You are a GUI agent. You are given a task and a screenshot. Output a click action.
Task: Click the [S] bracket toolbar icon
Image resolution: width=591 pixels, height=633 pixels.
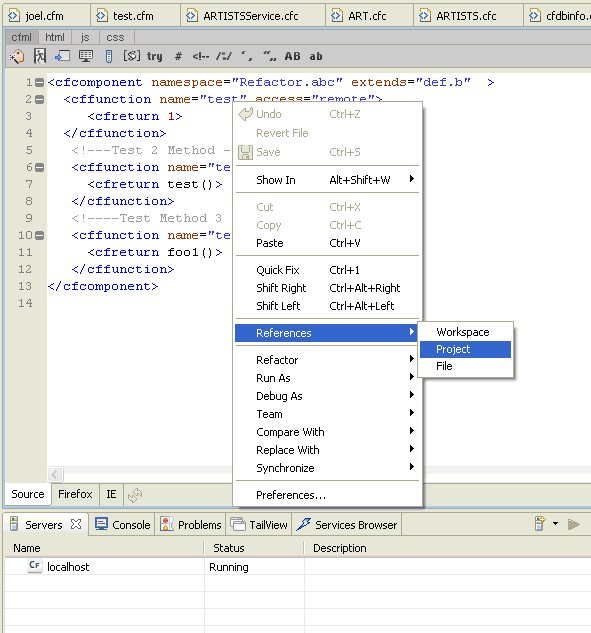point(132,56)
